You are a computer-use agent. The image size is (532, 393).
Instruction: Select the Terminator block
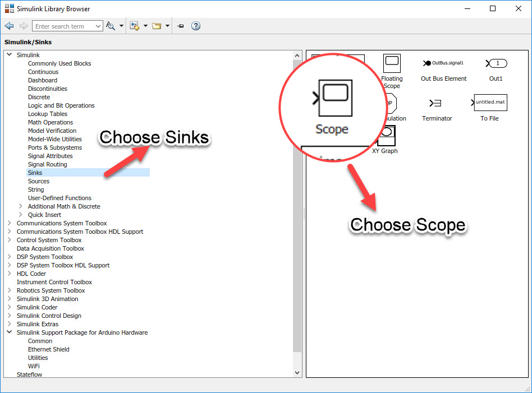(437, 103)
